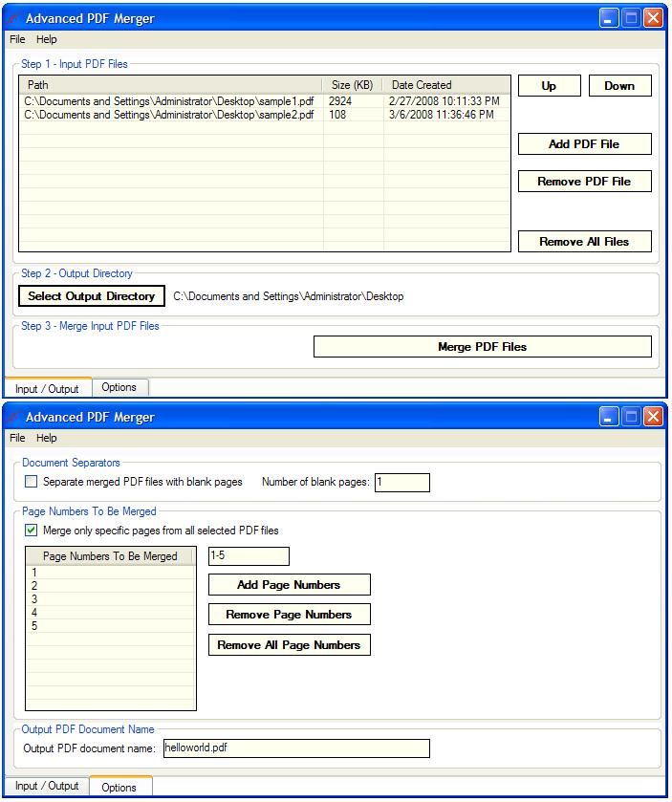This screenshot has height=802, width=672.
Task: Click Remove Page Numbers button
Action: (290, 615)
